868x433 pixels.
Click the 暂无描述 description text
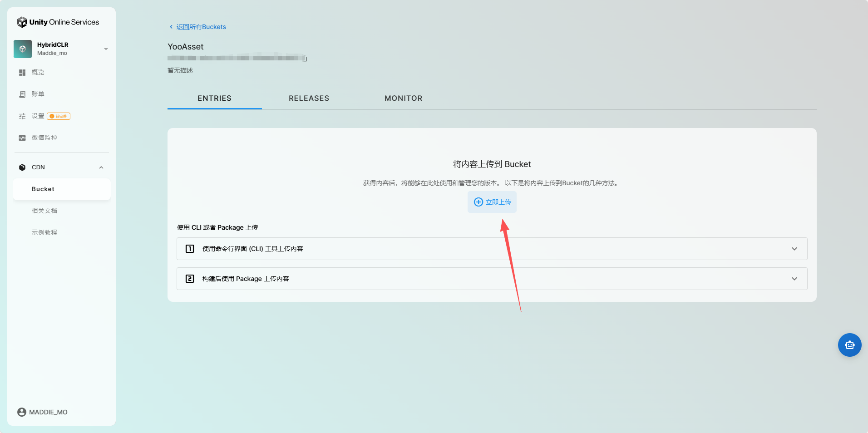[x=180, y=70]
